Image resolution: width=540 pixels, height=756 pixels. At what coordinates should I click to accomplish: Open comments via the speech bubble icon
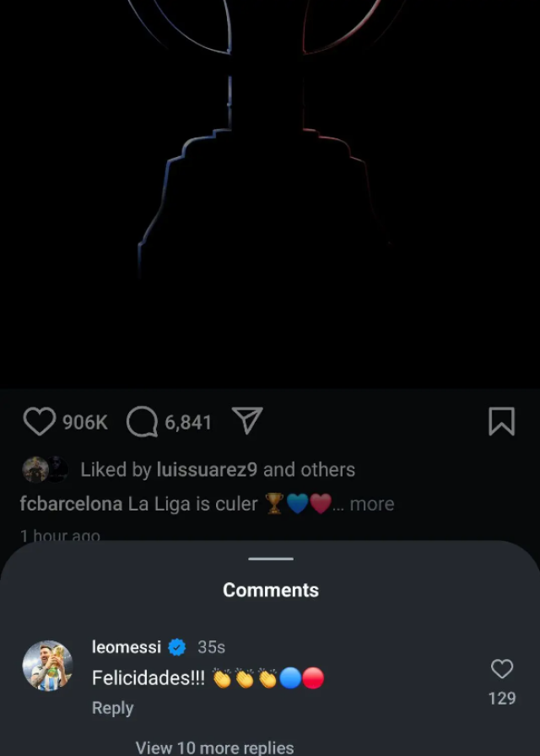coord(143,422)
